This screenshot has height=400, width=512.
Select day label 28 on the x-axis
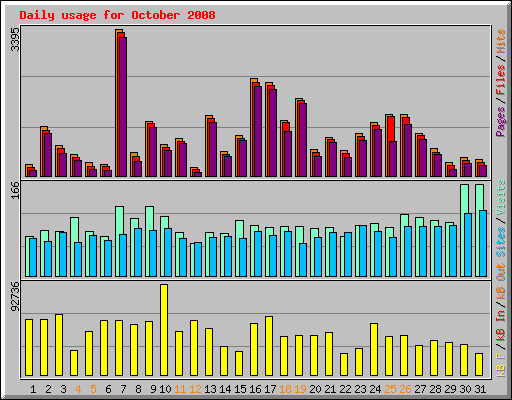[435, 389]
